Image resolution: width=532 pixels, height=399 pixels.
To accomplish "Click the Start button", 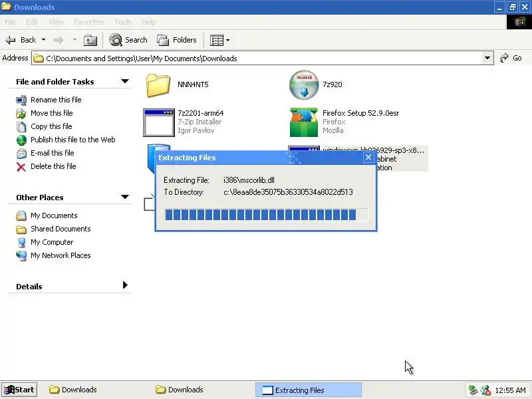I will 19,390.
